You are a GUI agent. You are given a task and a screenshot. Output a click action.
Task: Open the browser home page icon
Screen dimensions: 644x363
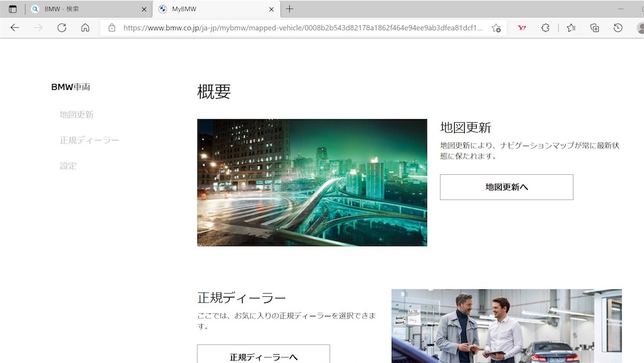point(85,28)
